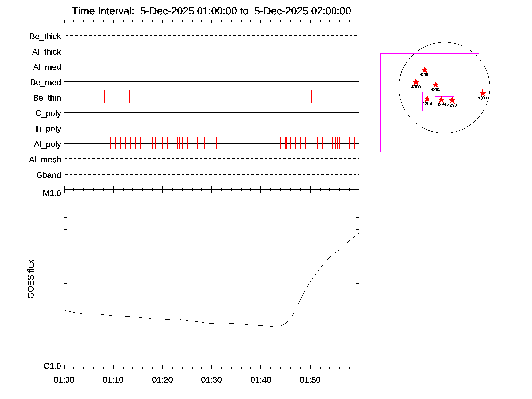The height and width of the screenshot is (399, 532).
Task: Click the star marking region 4295
Action: (436, 85)
